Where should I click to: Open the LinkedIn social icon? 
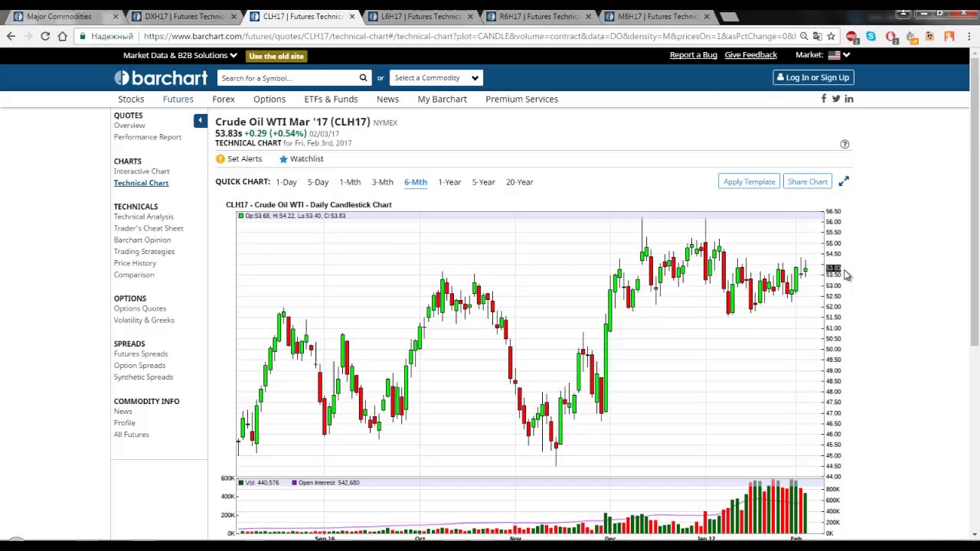(848, 99)
